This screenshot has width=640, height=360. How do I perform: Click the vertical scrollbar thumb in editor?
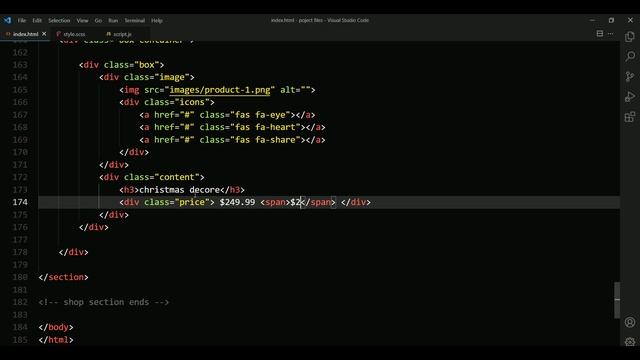[x=617, y=300]
